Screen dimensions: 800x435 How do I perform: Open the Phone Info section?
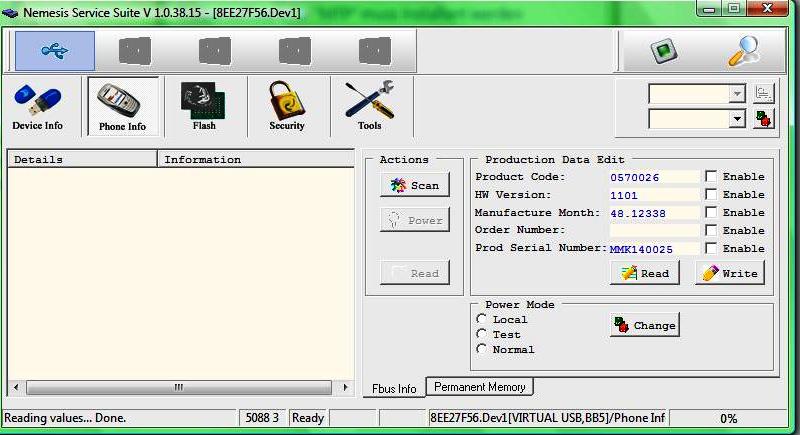(x=122, y=107)
